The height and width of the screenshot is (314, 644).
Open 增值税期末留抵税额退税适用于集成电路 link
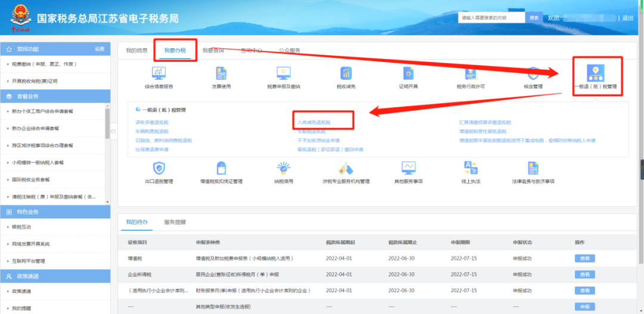click(x=527, y=141)
